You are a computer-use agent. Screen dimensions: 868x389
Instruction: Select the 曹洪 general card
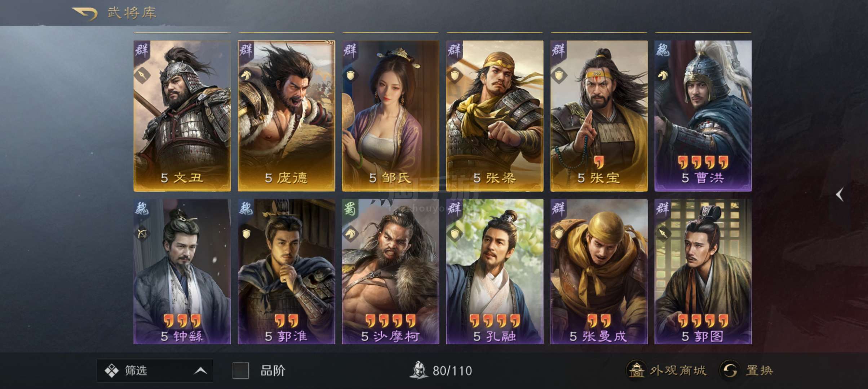coord(703,116)
